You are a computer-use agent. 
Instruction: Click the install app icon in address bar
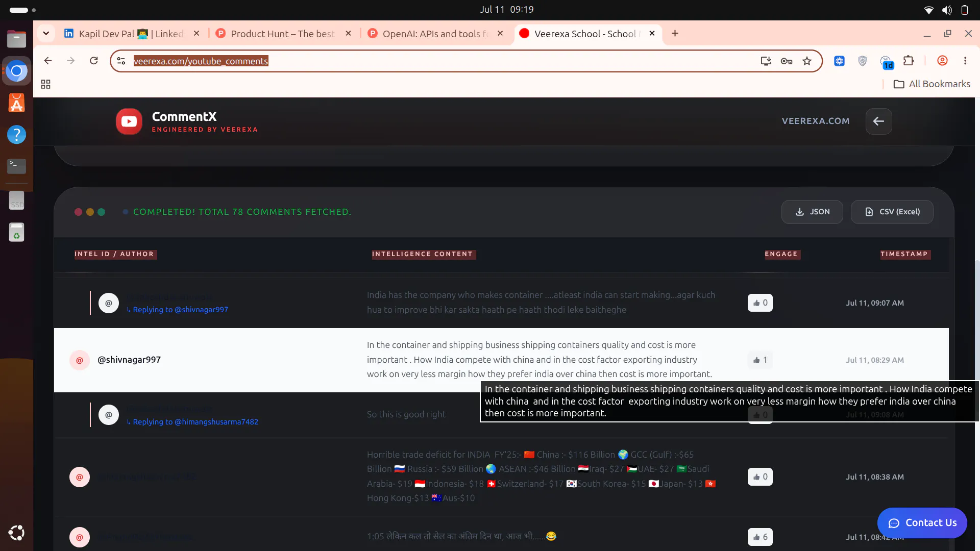[766, 61]
